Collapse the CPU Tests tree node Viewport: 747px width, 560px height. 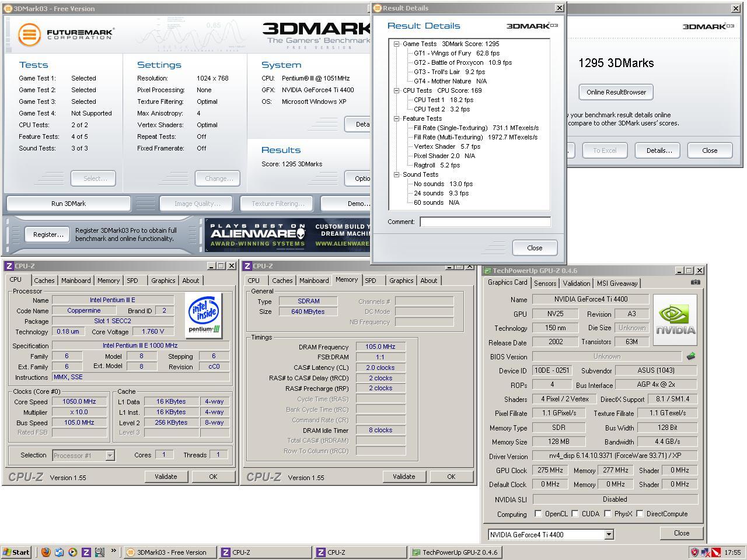pyautogui.click(x=397, y=90)
